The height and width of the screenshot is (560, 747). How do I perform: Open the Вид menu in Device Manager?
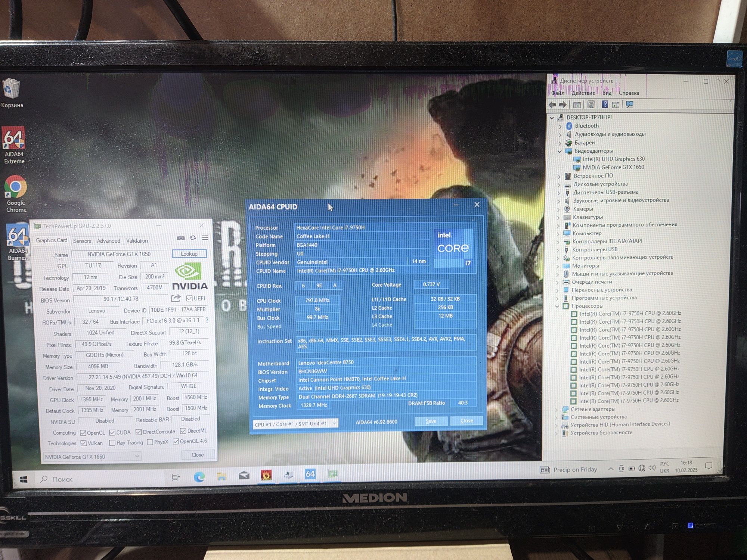607,93
